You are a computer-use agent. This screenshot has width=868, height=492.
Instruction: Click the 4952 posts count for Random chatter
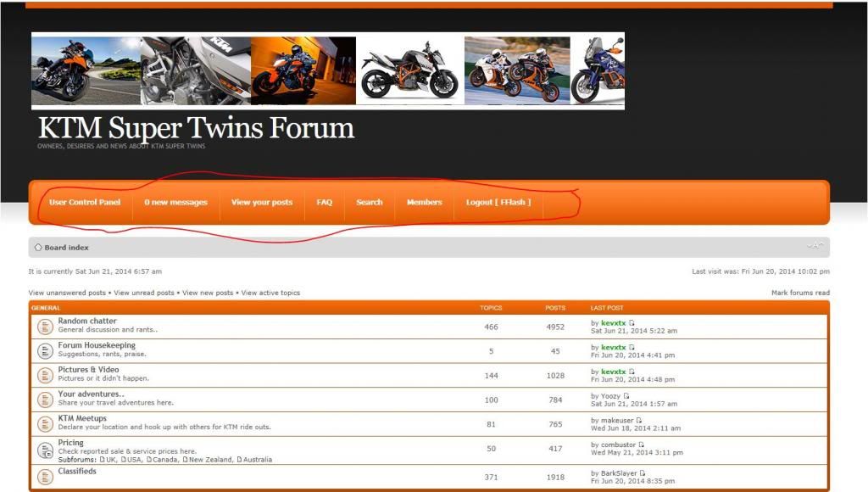pyautogui.click(x=555, y=327)
